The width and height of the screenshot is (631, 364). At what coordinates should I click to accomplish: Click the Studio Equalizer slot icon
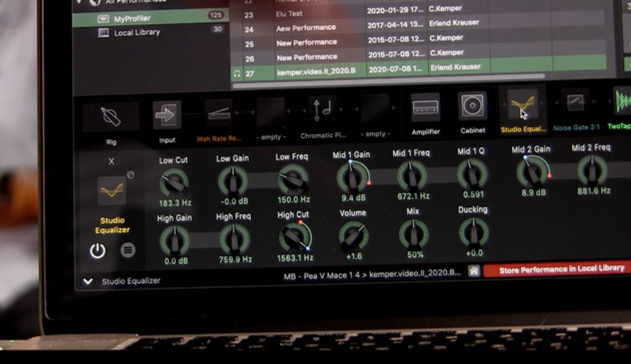point(522,105)
